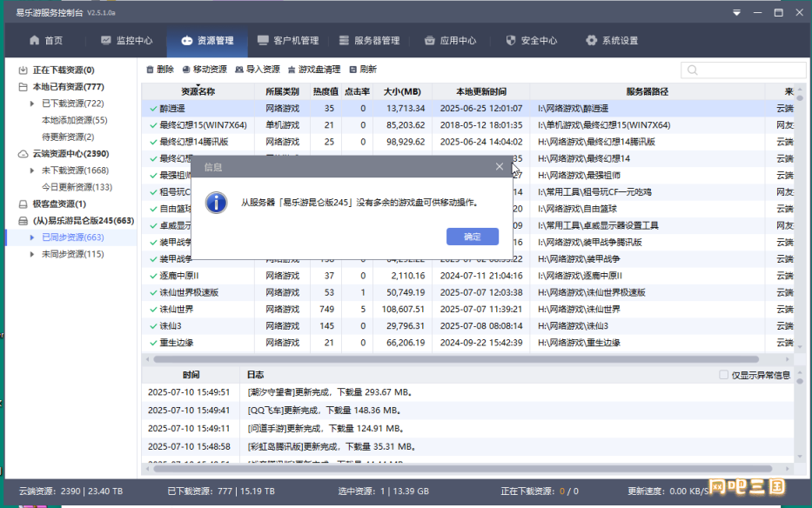Click the 云端资源中心(2390) cloud icon

tap(23, 154)
